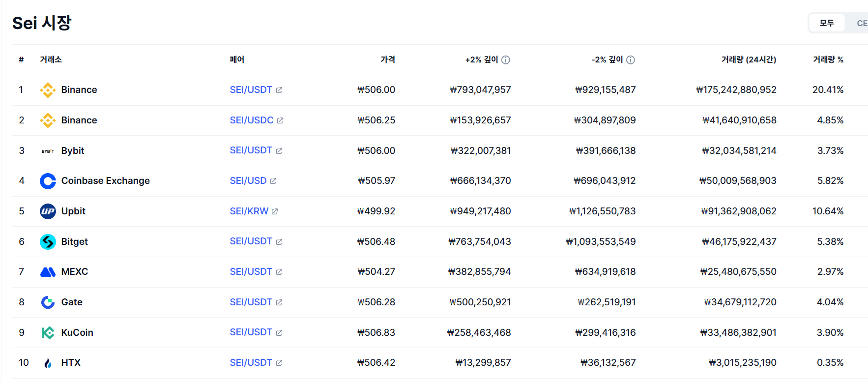
Task: Click external link icon beside Gate SEI/USDT
Action: coord(279,302)
